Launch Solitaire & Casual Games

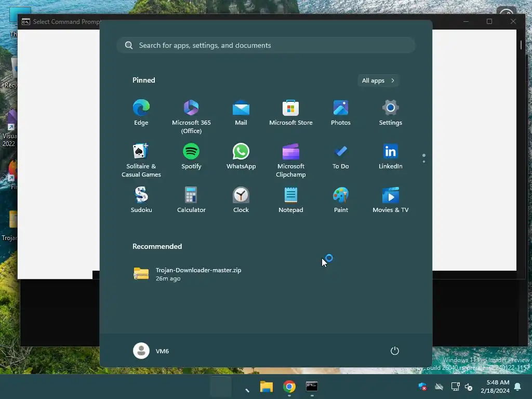tap(141, 160)
